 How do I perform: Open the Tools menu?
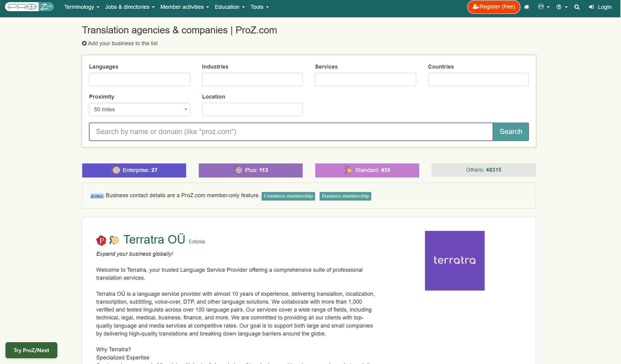click(260, 7)
